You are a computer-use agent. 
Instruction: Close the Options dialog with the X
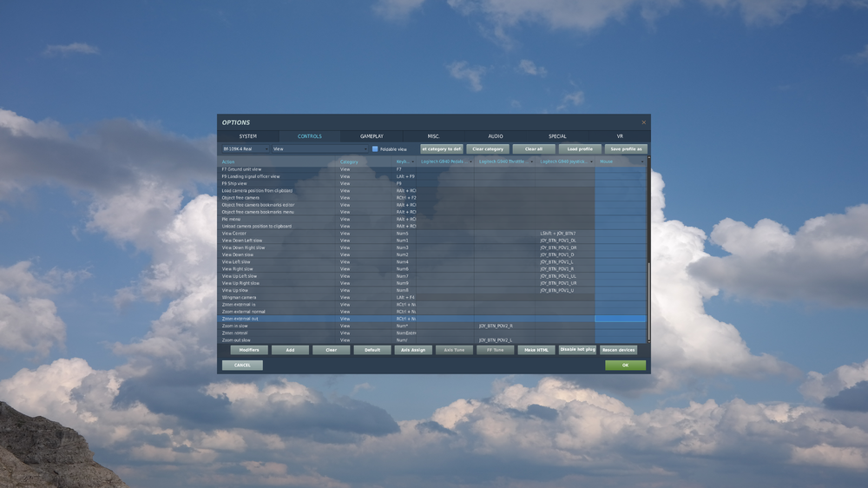[643, 122]
